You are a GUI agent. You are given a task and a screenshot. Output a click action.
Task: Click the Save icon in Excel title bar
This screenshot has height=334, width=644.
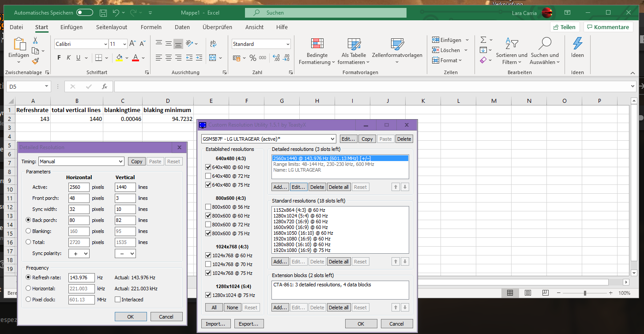click(103, 13)
